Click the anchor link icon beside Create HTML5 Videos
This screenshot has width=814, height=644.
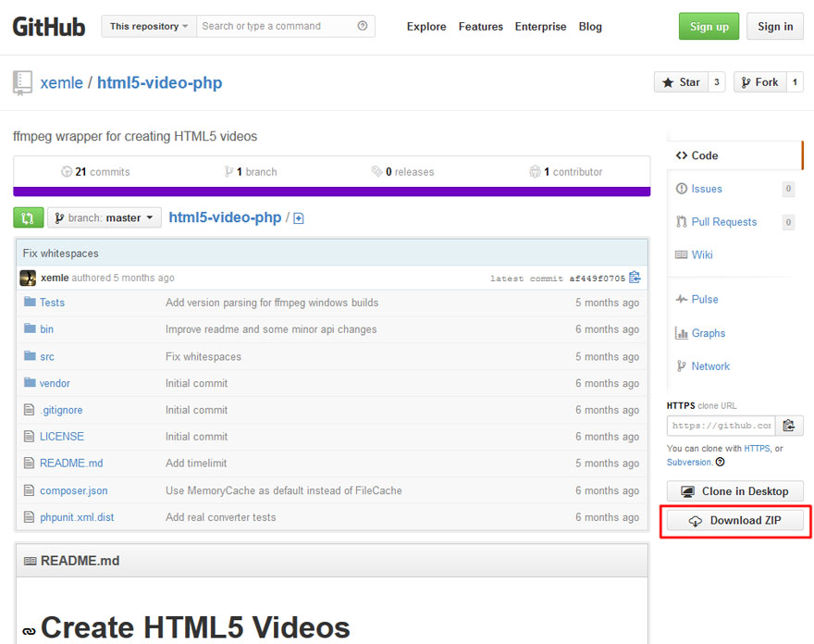29,631
